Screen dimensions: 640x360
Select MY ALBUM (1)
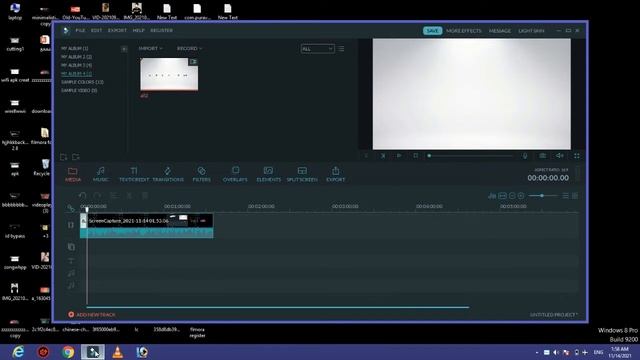tap(75, 48)
